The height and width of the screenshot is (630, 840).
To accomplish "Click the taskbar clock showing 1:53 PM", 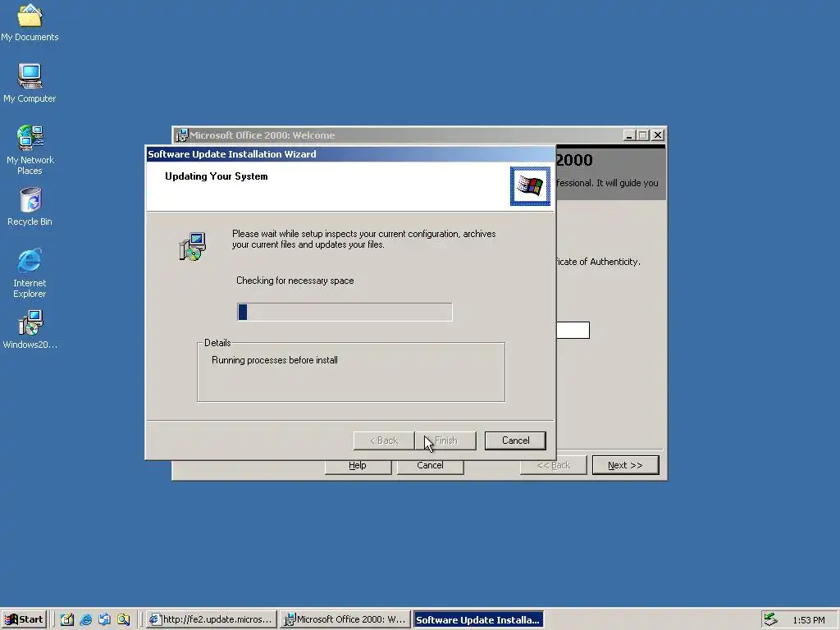I will tap(808, 620).
